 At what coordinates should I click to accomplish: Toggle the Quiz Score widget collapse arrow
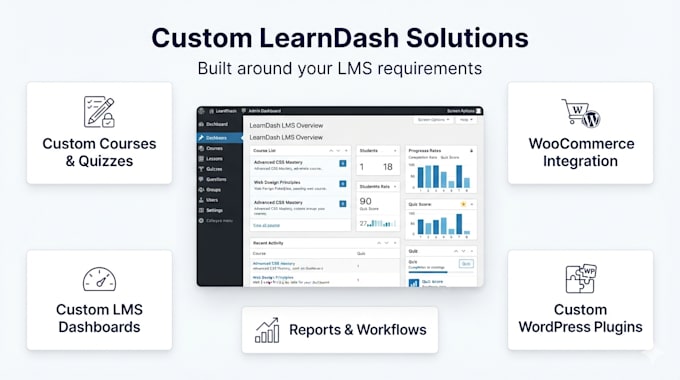[472, 204]
